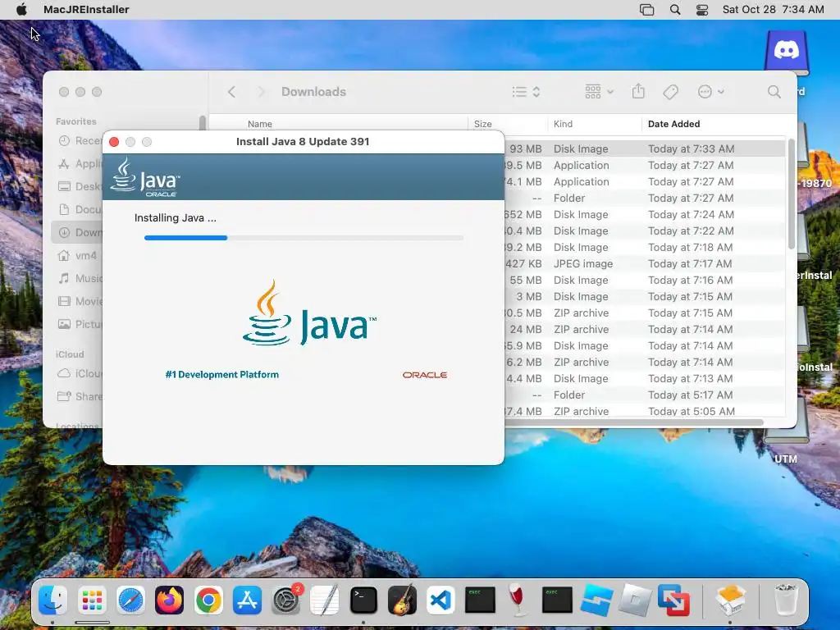Viewport: 840px width, 630px height.
Task: Open TextEdit from the Dock
Action: click(325, 600)
